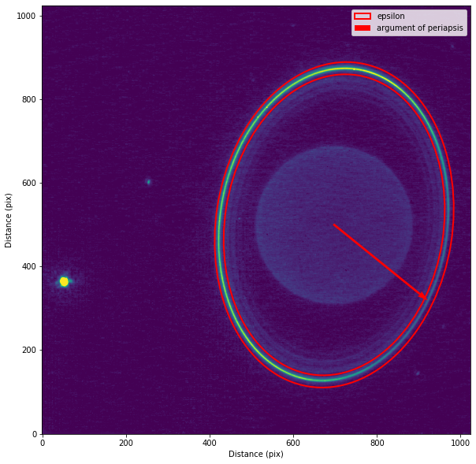Click the "argument of periapsis" legend label
This screenshot has width=476, height=464.
click(420, 28)
